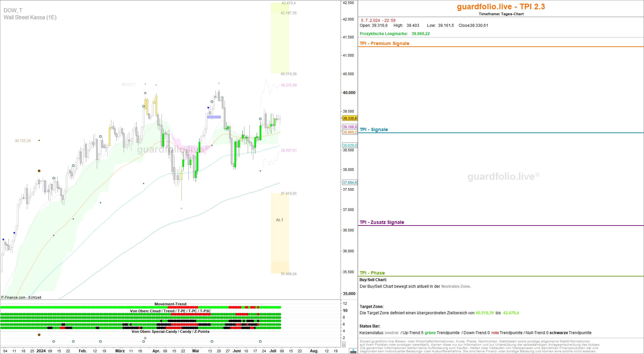Click the IT-Finance.com - Echtzeit credit
Image resolution: width=644 pixels, height=354 pixels.
point(21,297)
